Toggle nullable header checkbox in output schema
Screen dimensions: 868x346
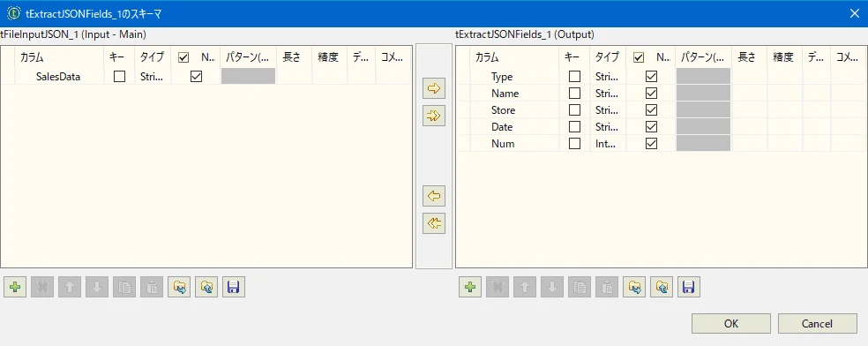click(639, 57)
